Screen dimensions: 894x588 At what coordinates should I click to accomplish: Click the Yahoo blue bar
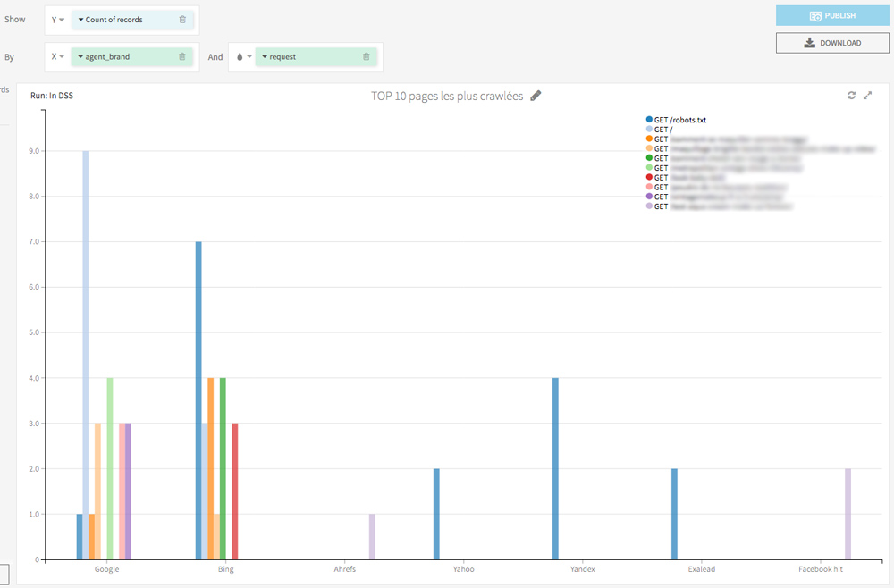(436, 514)
